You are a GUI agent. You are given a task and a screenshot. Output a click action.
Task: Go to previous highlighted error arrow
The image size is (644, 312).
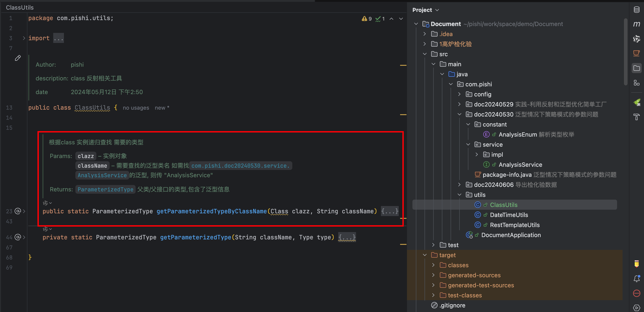[x=391, y=19]
